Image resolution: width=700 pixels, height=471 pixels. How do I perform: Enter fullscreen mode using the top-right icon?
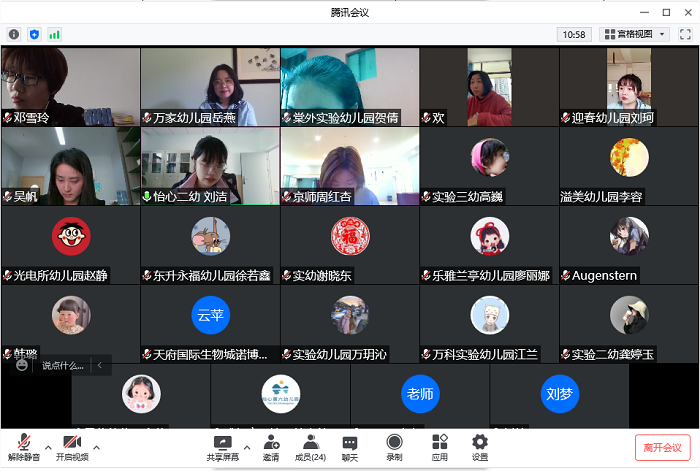pyautogui.click(x=685, y=34)
